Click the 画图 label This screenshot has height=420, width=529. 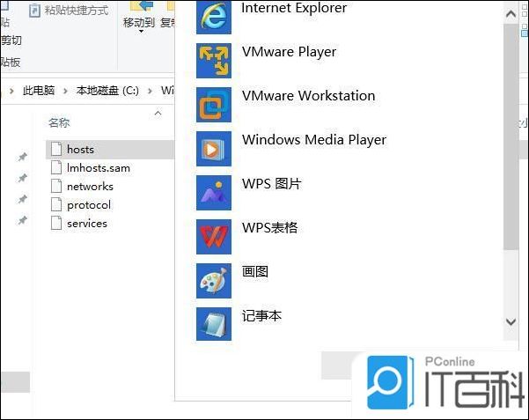(255, 271)
